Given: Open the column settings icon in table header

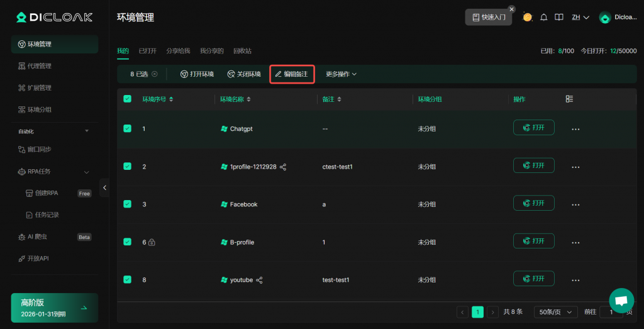Looking at the screenshot, I should point(569,99).
